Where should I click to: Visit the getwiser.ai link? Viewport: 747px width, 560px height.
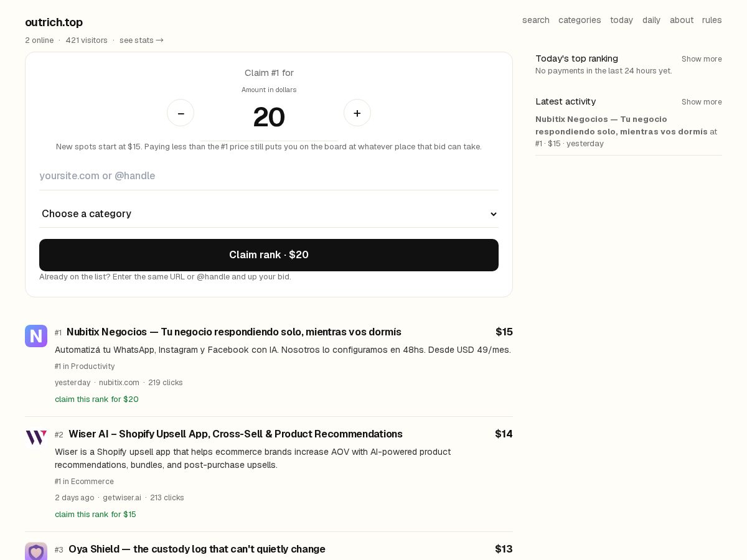click(x=122, y=498)
